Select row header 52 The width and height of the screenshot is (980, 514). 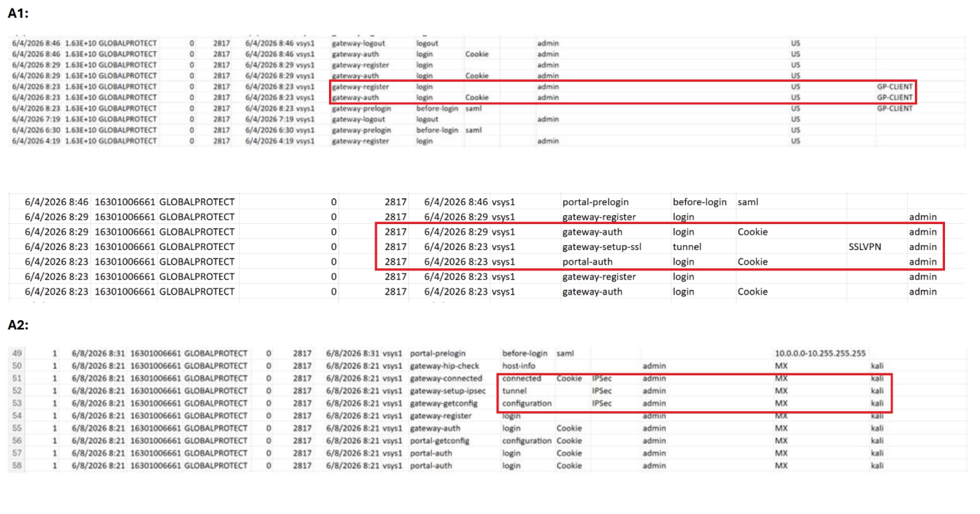[18, 391]
